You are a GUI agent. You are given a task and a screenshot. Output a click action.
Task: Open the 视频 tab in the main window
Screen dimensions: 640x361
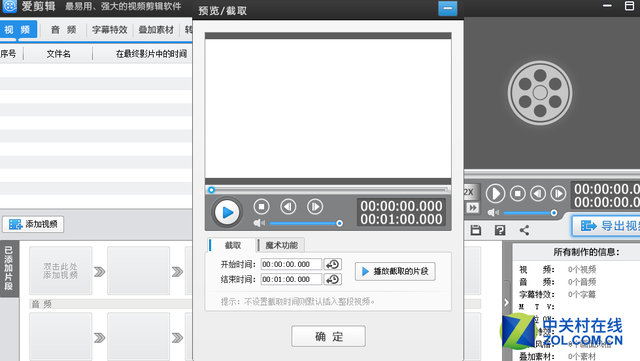[x=18, y=30]
